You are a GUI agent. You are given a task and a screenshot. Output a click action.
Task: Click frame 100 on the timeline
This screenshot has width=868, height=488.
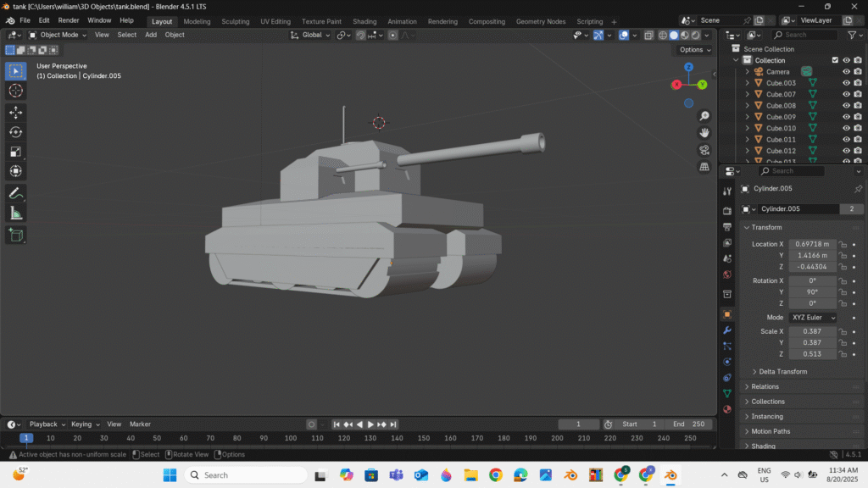tap(291, 438)
